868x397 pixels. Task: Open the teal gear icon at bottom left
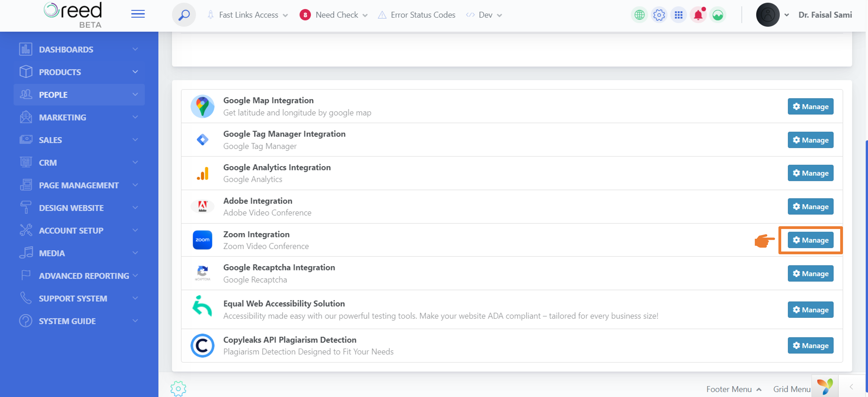coord(178,389)
